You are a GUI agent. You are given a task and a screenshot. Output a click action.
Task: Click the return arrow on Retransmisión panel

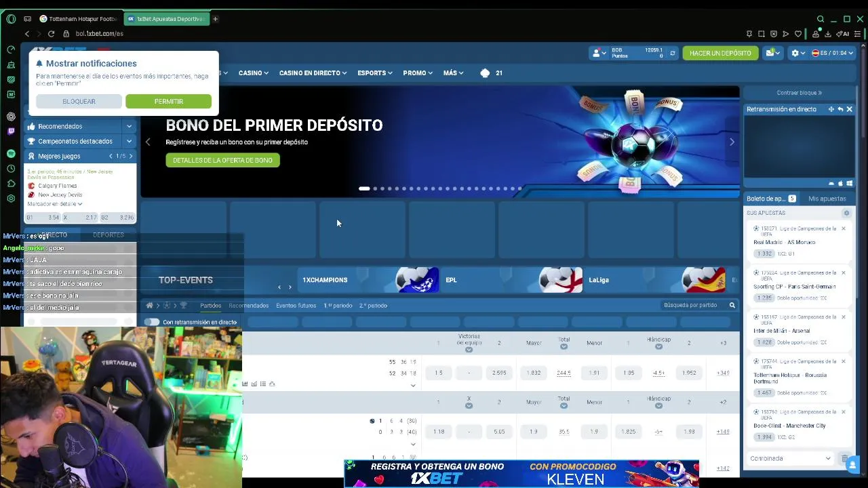point(840,109)
